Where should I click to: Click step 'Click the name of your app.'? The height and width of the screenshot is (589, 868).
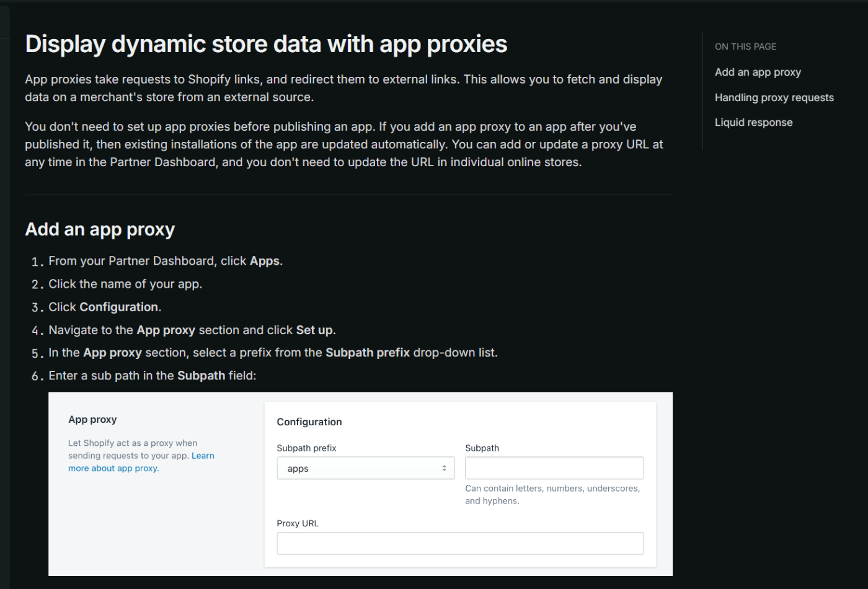point(125,284)
